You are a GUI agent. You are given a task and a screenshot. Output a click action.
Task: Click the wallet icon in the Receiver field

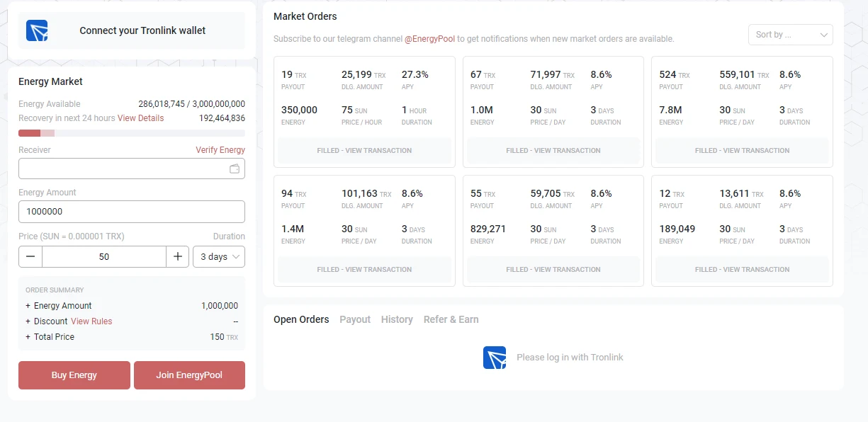235,169
